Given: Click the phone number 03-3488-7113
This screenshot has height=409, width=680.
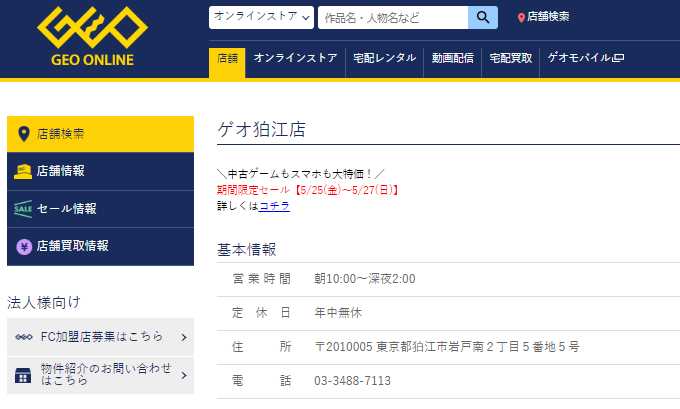Looking at the screenshot, I should pos(352,381).
